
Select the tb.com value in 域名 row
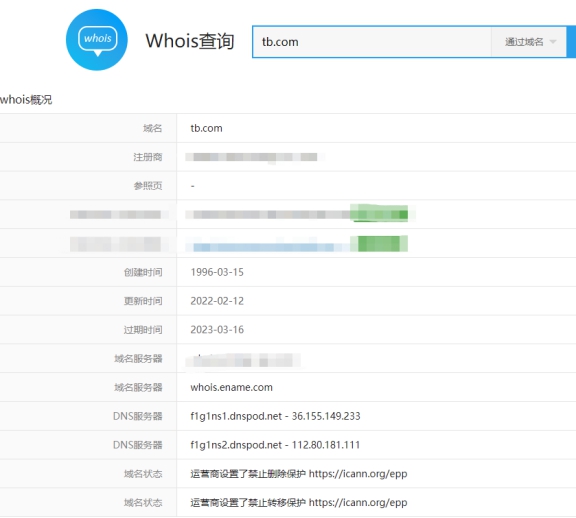pos(206,128)
